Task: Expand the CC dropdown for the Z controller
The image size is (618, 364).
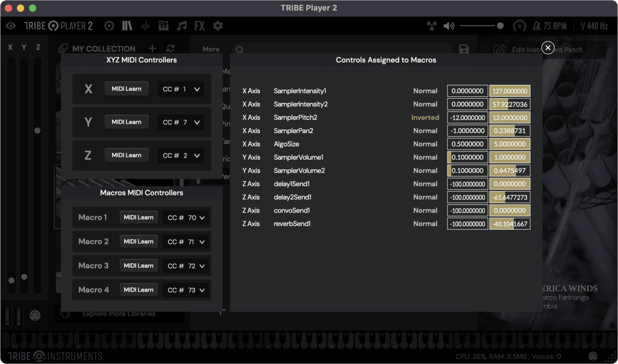Action: (x=181, y=155)
